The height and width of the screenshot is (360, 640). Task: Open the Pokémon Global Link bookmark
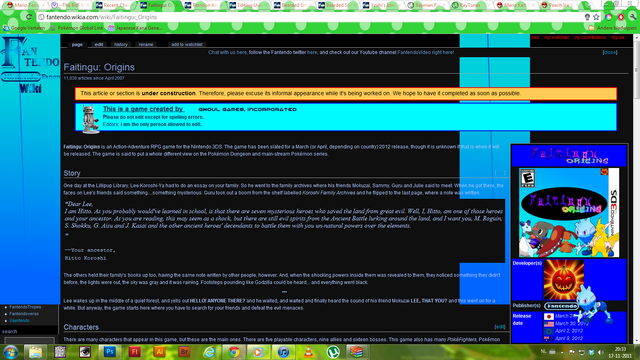tap(77, 28)
